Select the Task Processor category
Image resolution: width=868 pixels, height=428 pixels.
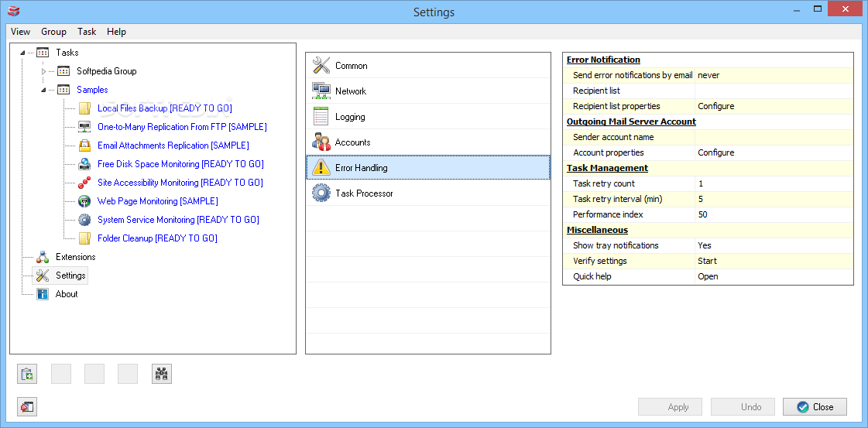click(x=428, y=193)
